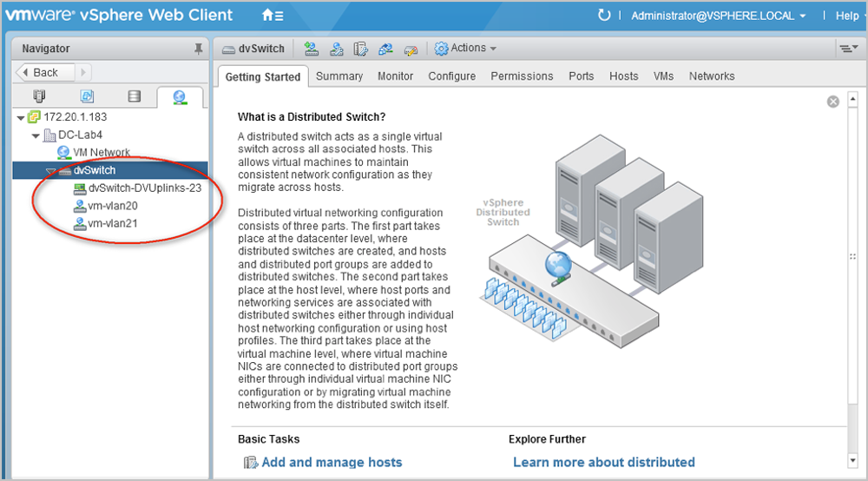Select vm-vlan20 port group in tree
This screenshot has width=868, height=481.
click(x=112, y=206)
